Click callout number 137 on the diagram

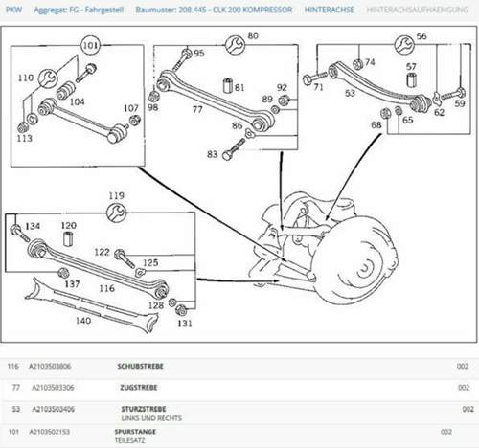pos(72,283)
